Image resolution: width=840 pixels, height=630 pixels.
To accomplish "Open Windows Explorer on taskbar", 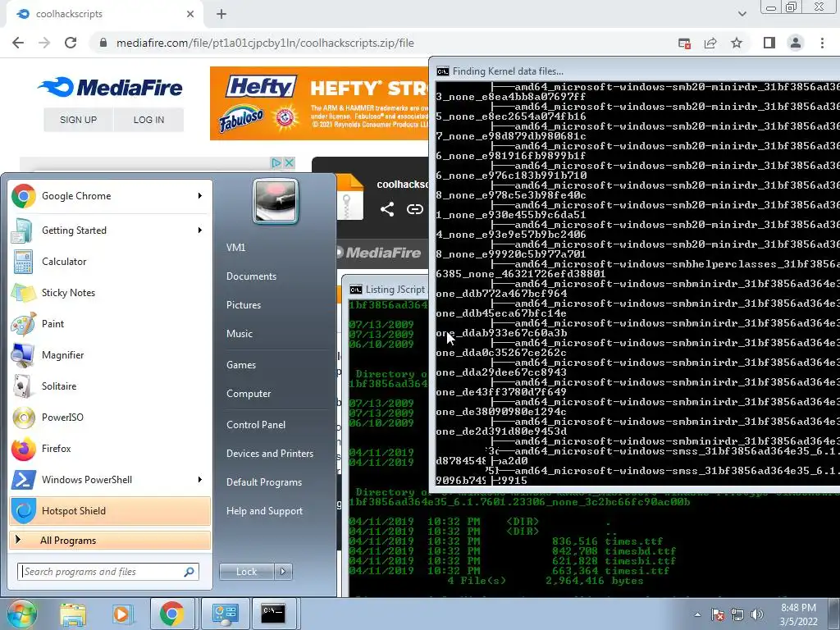I will point(73,614).
